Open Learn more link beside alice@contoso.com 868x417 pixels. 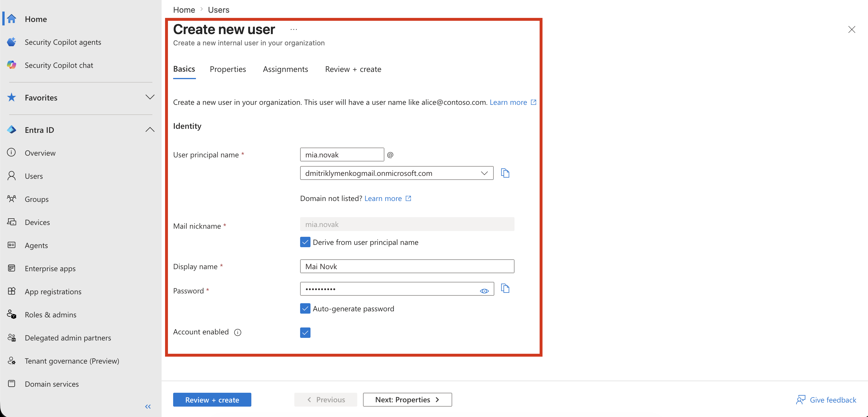click(512, 102)
